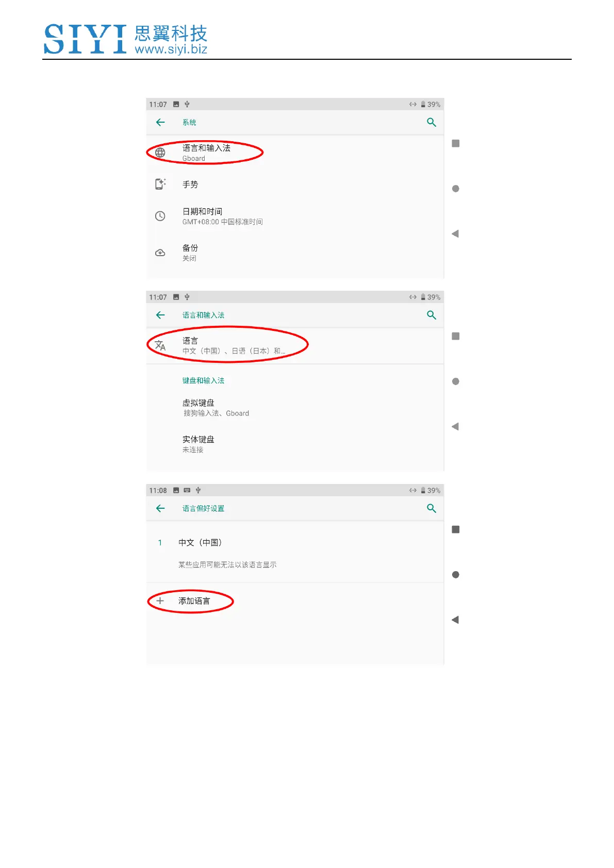Tap the SIYI logo in the page header
This screenshot has height=868, width=614.
coord(126,39)
